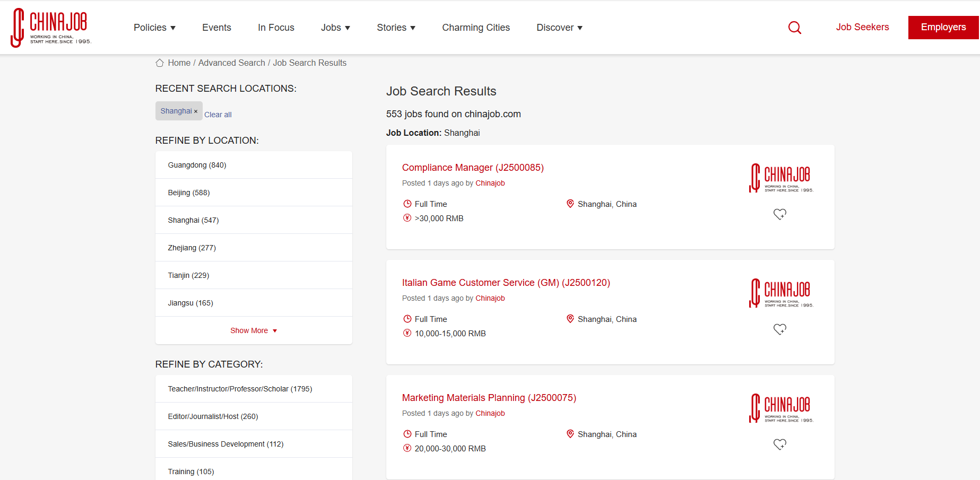The image size is (980, 480).
Task: Filter by Guangdong (840) location
Action: (x=254, y=165)
